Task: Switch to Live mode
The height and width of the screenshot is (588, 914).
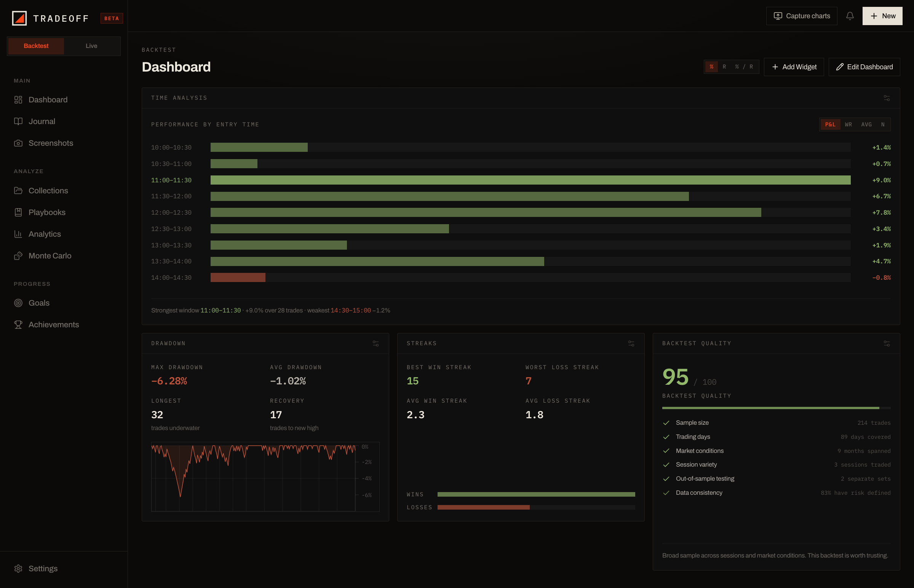Action: [91, 46]
